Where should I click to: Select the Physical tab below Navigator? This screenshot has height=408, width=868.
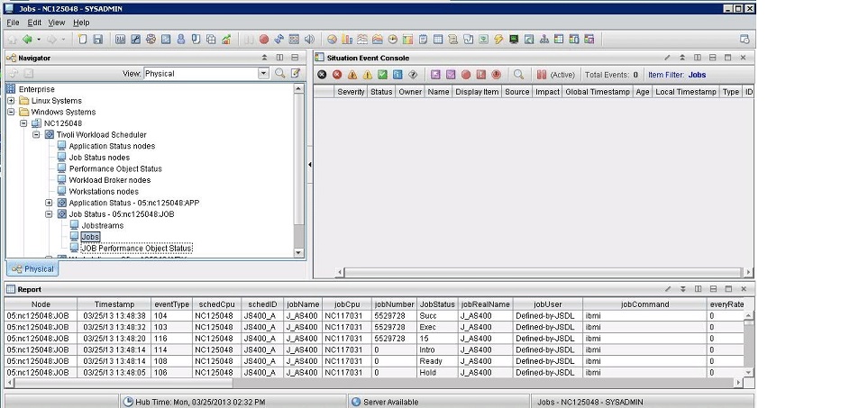tap(32, 269)
